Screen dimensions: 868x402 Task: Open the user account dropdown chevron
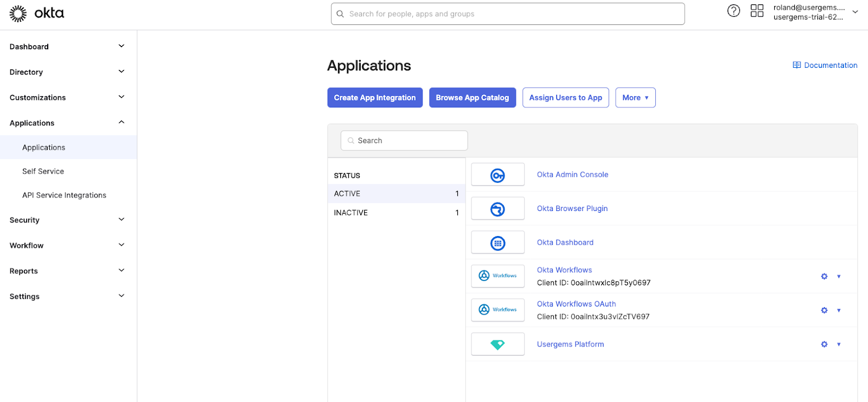[856, 11]
